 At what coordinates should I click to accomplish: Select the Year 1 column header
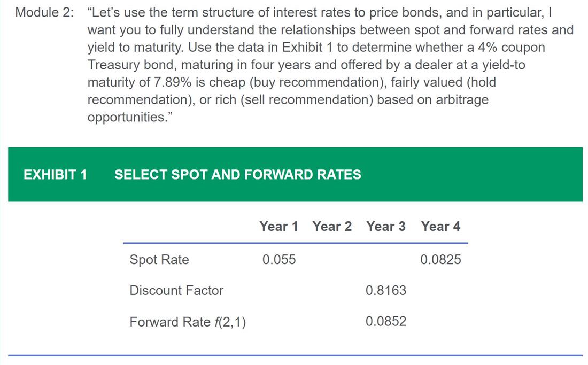(278, 227)
